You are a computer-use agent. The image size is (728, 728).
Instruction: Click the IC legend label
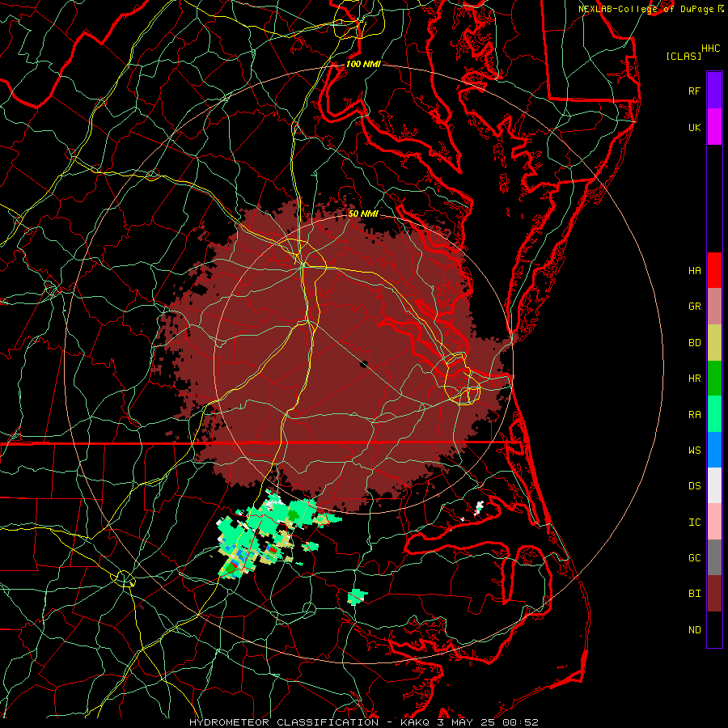coord(694,523)
